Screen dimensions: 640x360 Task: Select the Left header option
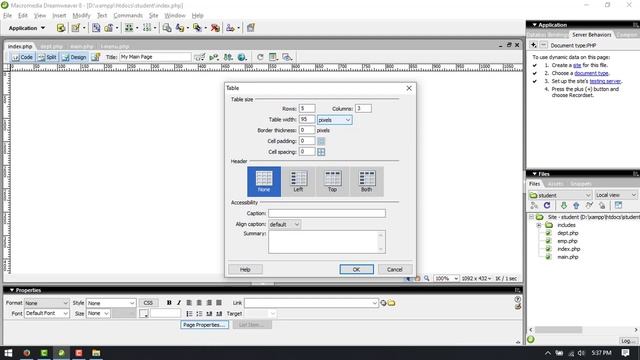pos(298,181)
